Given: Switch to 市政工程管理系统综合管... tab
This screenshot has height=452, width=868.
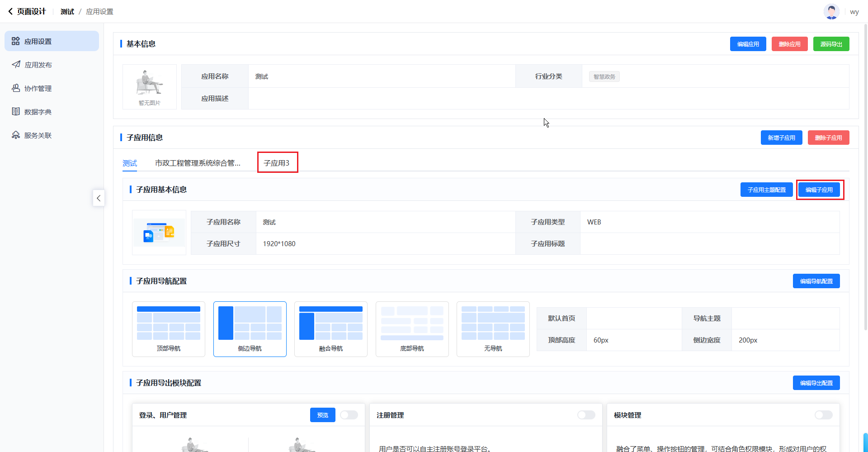Looking at the screenshot, I should click(198, 163).
